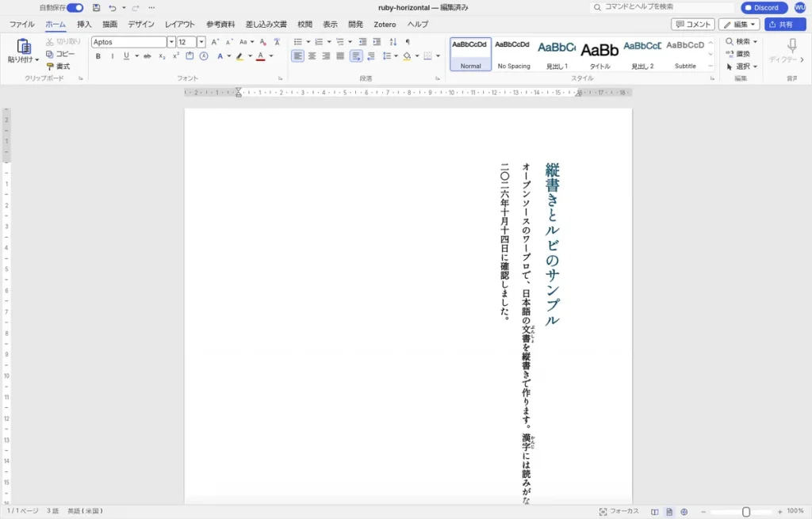812x519 pixels.
Task: Click the language indicator 英語 (米国)
Action: pyautogui.click(x=85, y=511)
